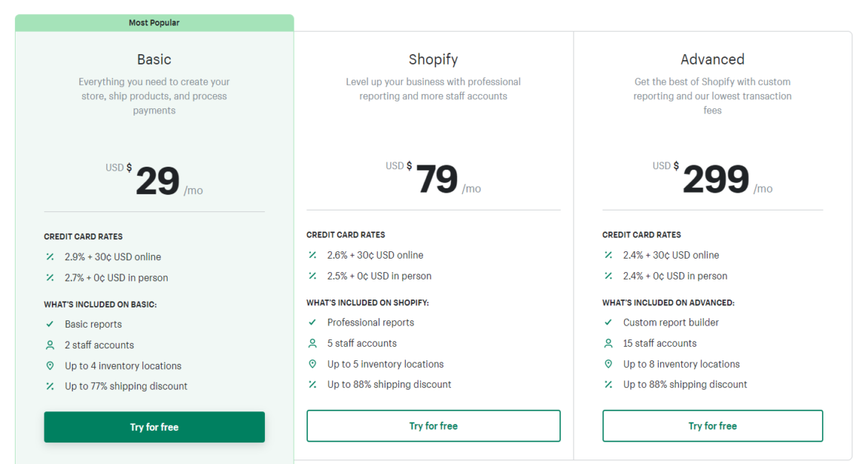Click the staff accounts person icon under Basic
This screenshot has width=868, height=464.
click(49, 345)
